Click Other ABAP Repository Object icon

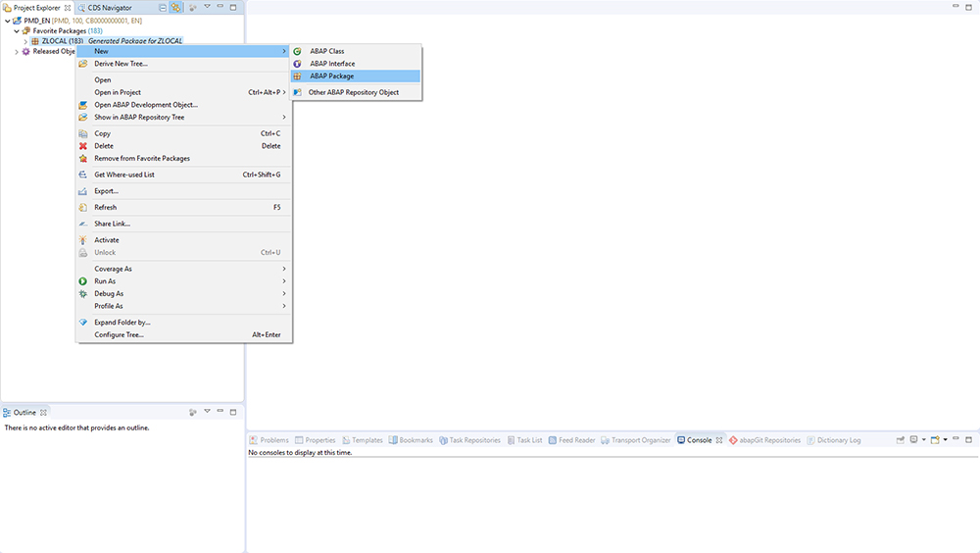point(298,92)
